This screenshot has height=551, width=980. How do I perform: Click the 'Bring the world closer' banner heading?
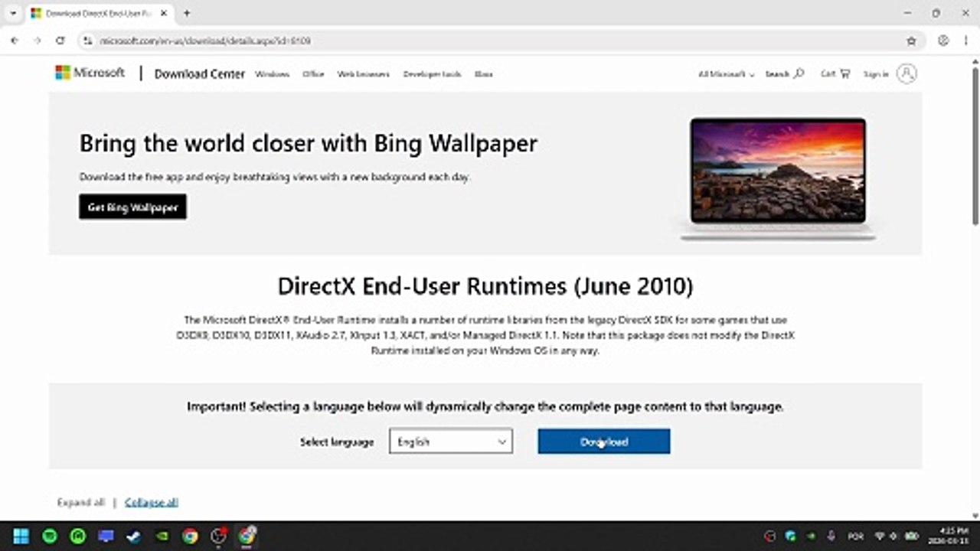[309, 143]
